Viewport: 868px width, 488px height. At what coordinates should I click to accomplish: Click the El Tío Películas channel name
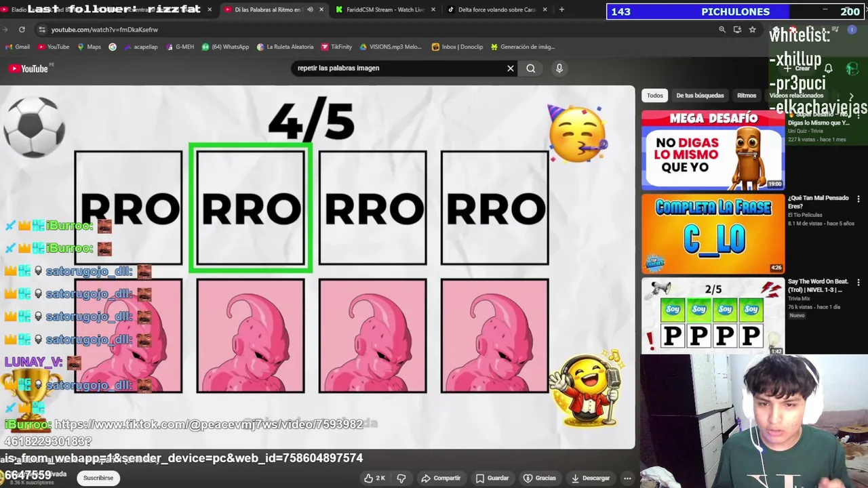(x=806, y=215)
